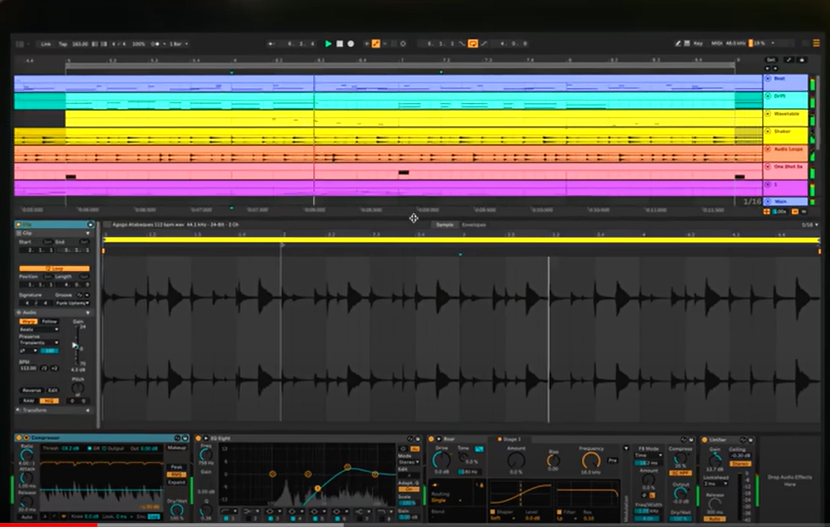Click the clip Pitch knob
Viewport: 830px width, 527px height.
coord(78,388)
